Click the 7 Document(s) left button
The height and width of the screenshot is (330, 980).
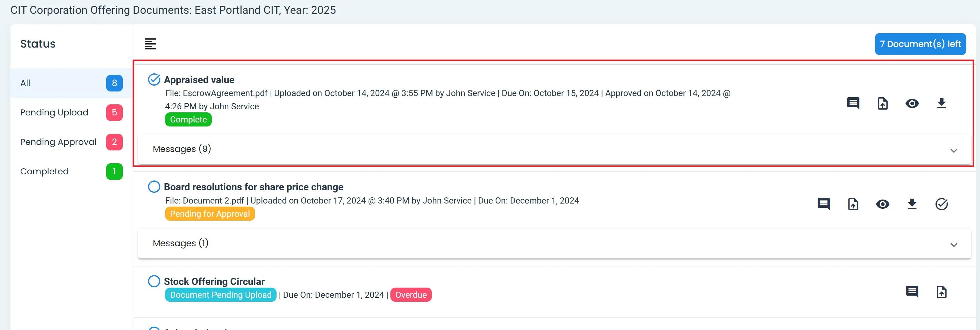[x=920, y=44]
